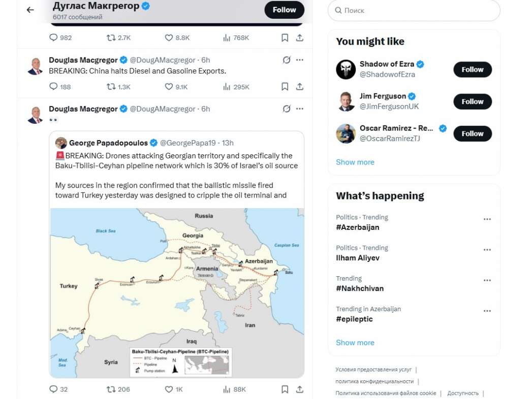The image size is (532, 399).
Task: Click Douglas Macgregor's verified badge
Action: point(123,59)
